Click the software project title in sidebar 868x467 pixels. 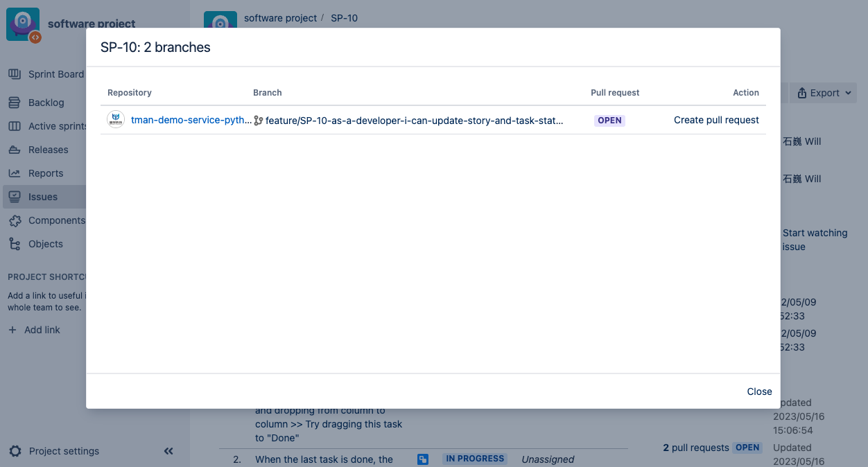click(92, 24)
